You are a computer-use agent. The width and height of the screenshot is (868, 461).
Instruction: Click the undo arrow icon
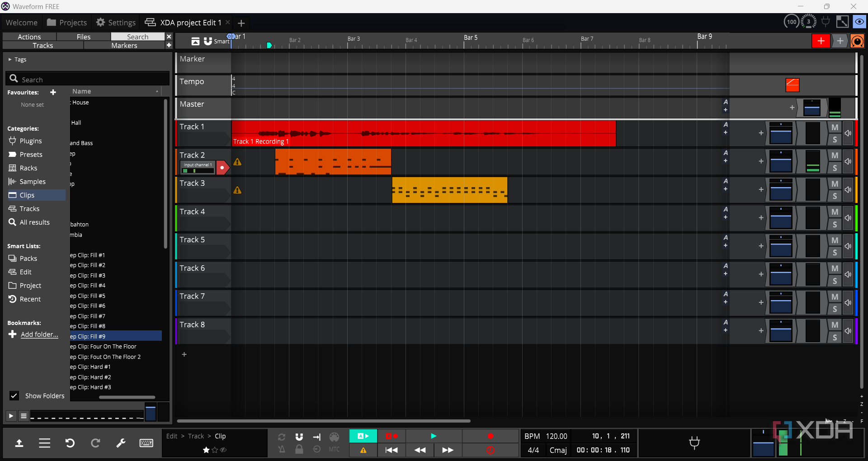(x=70, y=443)
